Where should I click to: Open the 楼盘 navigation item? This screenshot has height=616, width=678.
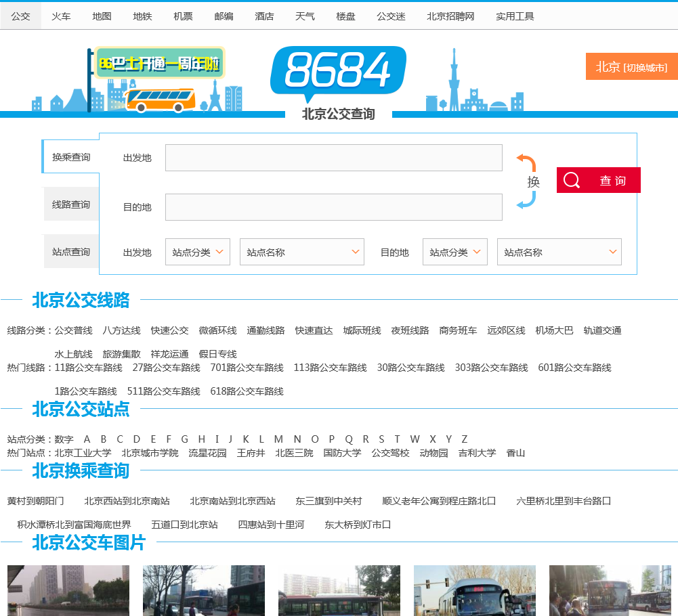tap(345, 16)
